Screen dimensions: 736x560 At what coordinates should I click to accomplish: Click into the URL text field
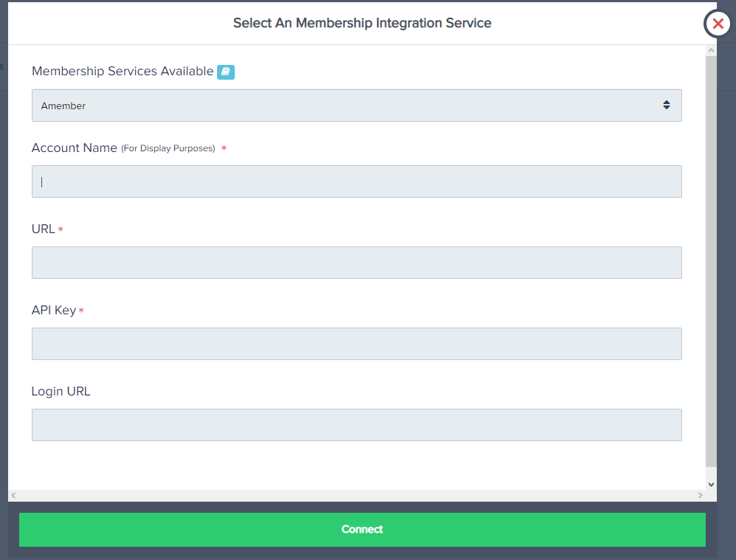click(356, 263)
